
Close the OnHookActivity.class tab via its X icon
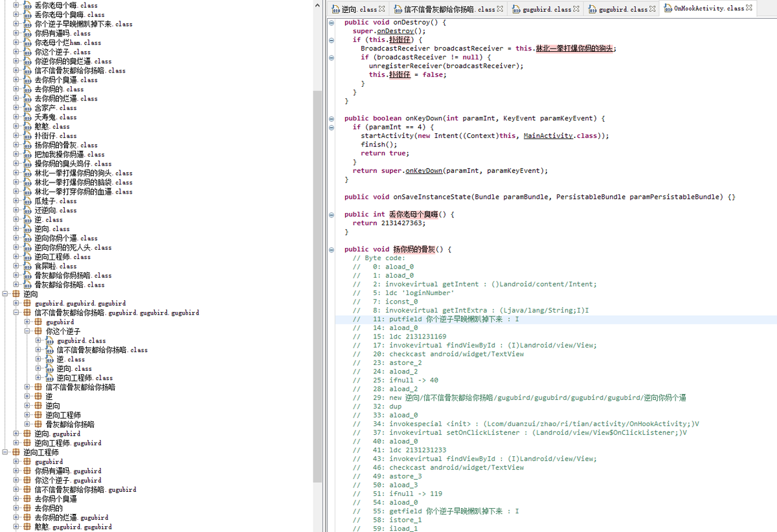coord(749,8)
